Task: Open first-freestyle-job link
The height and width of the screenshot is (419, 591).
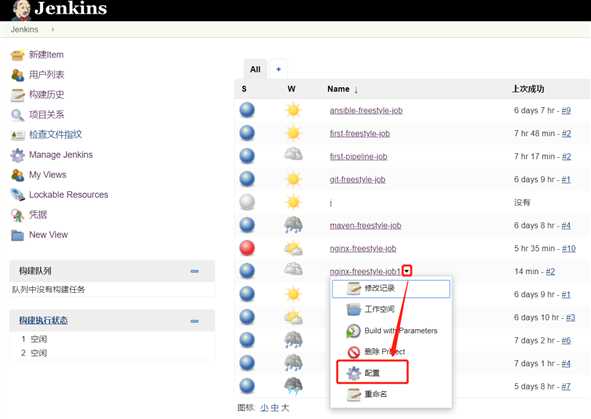Action: point(360,133)
